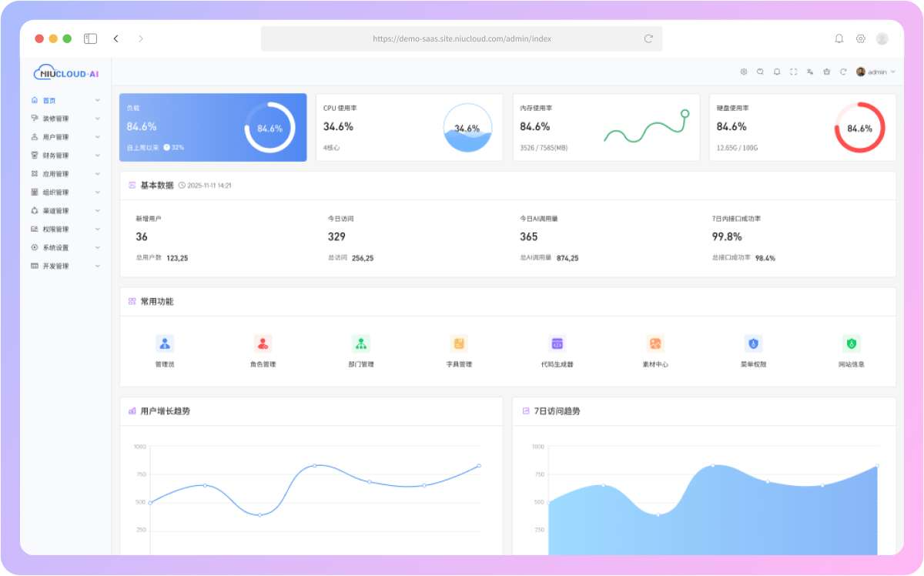The image size is (924, 576).
Task: Click the theme shirt icon in header
Action: (826, 72)
